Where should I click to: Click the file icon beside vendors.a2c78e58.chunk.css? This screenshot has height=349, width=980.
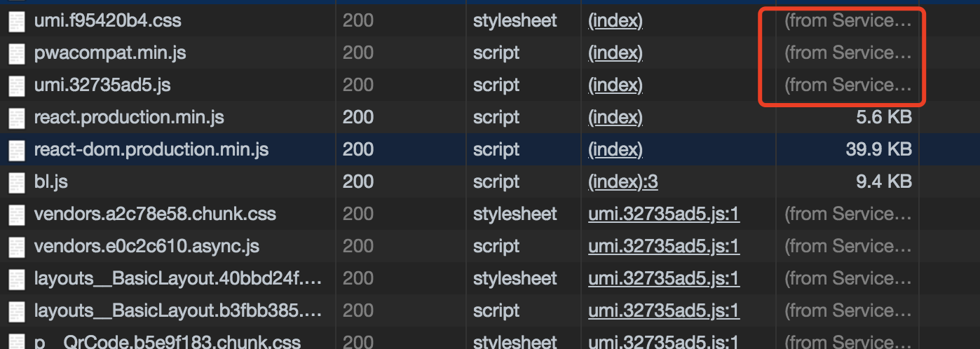tap(16, 214)
